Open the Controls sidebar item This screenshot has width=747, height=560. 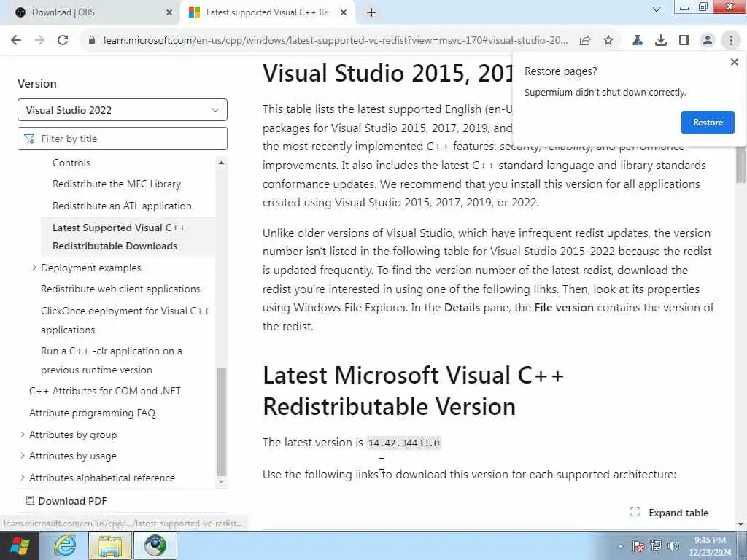[71, 163]
